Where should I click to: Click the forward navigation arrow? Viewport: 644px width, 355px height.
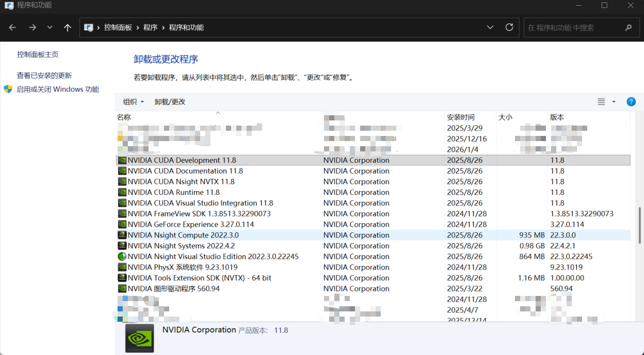[x=33, y=28]
